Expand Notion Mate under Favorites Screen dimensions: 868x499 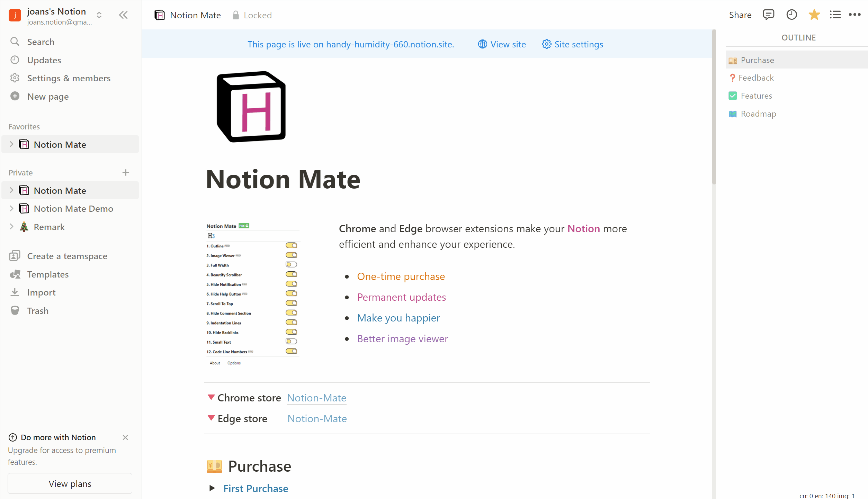(x=11, y=144)
